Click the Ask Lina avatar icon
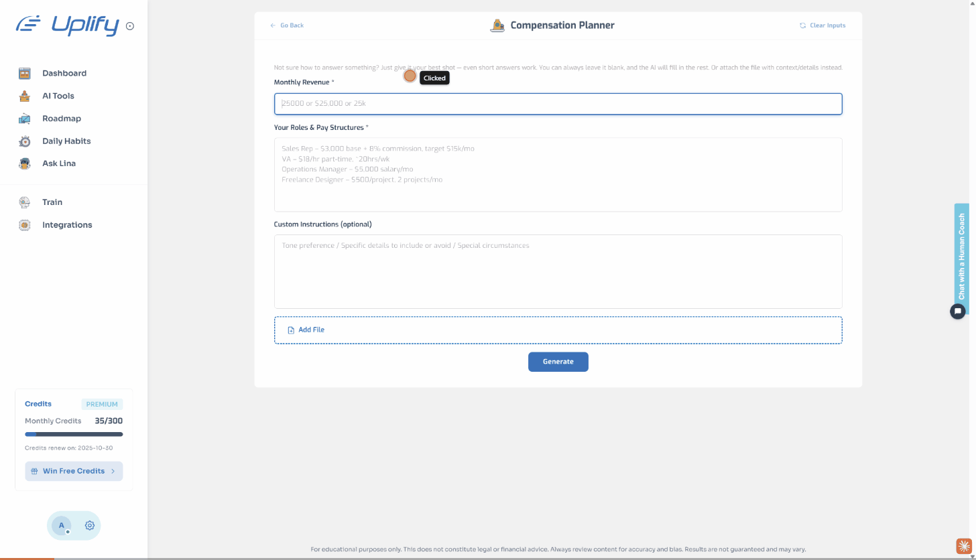The height and width of the screenshot is (560, 976). [x=25, y=163]
